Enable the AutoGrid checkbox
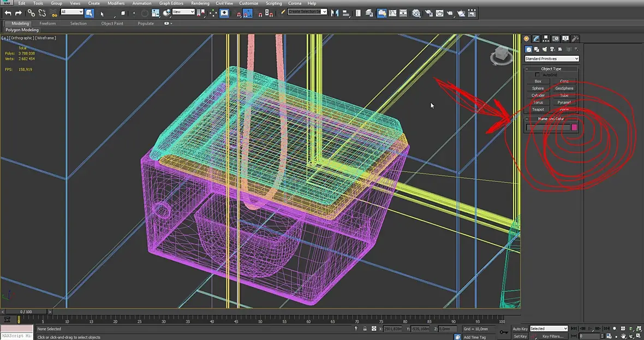This screenshot has width=644, height=340. 538,75
